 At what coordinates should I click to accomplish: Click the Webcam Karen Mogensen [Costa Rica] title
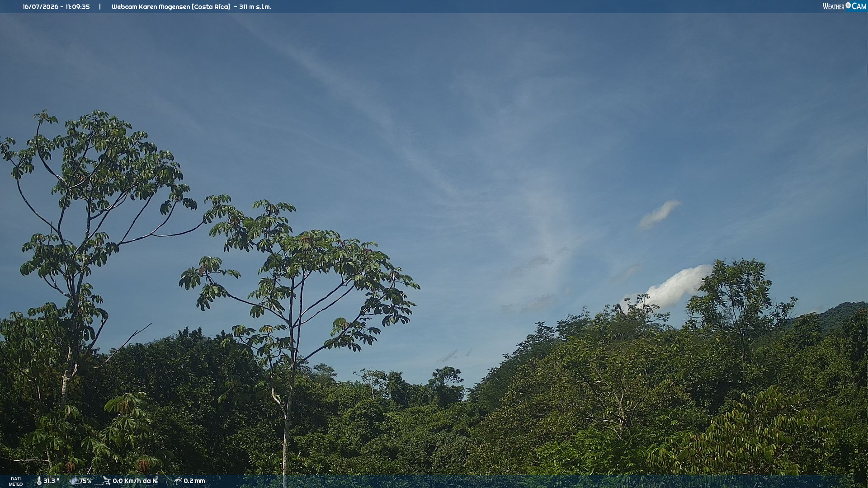tap(171, 7)
